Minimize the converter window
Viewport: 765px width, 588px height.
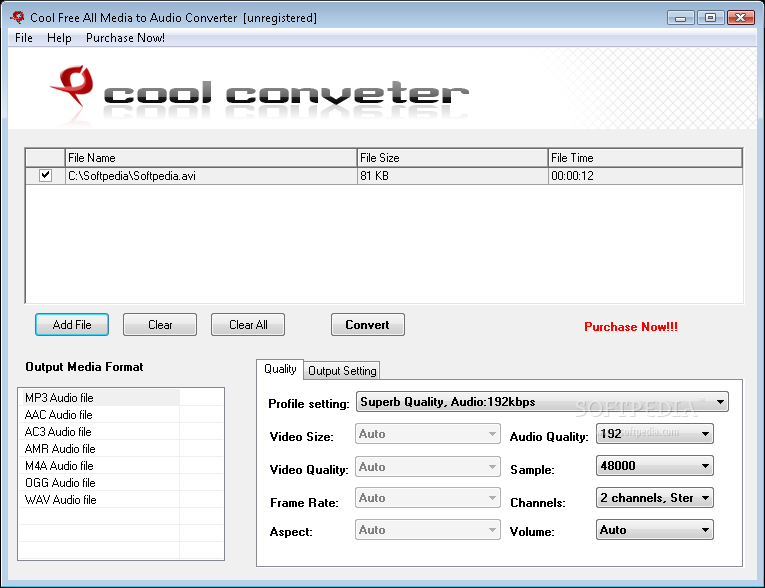pyautogui.click(x=681, y=18)
